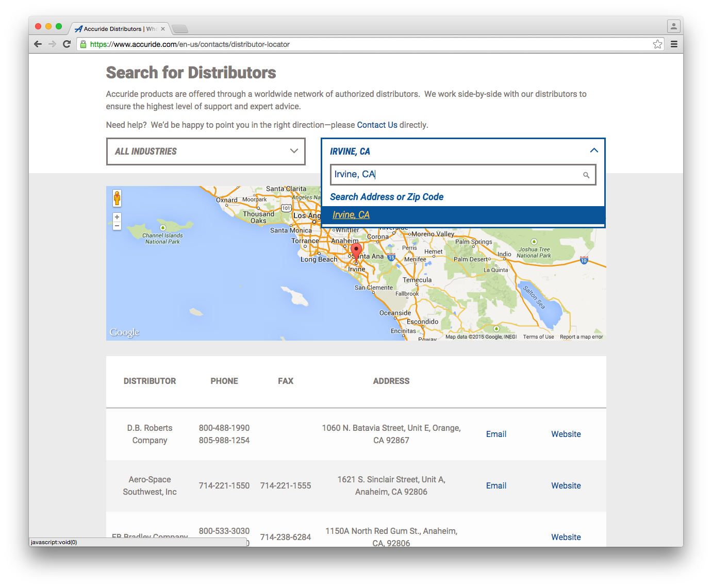Click the map zoom-out minus icon
Viewport: 712px width, 588px height.
click(x=117, y=226)
